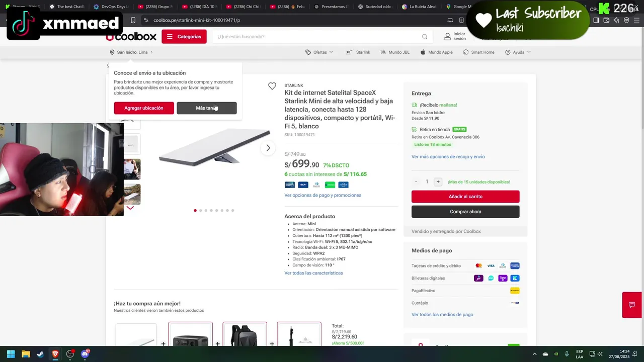
Task: Open File Explorer from taskbar
Action: point(26,354)
